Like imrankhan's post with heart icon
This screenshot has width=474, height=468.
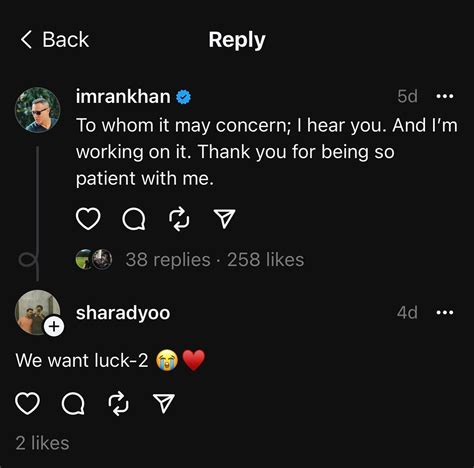pyautogui.click(x=88, y=219)
